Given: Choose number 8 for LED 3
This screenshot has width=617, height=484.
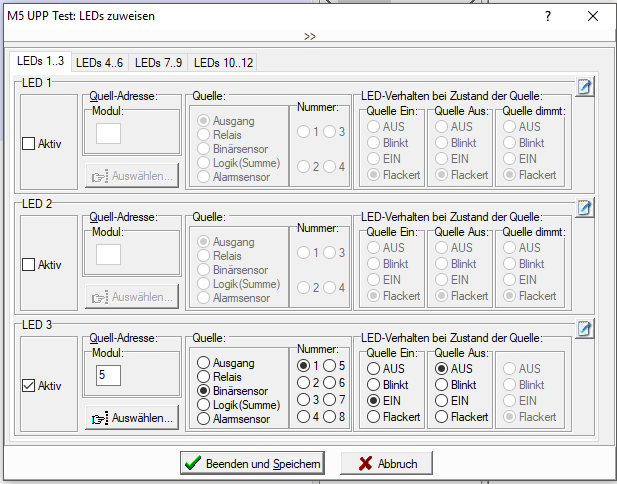Looking at the screenshot, I should pyautogui.click(x=329, y=417).
